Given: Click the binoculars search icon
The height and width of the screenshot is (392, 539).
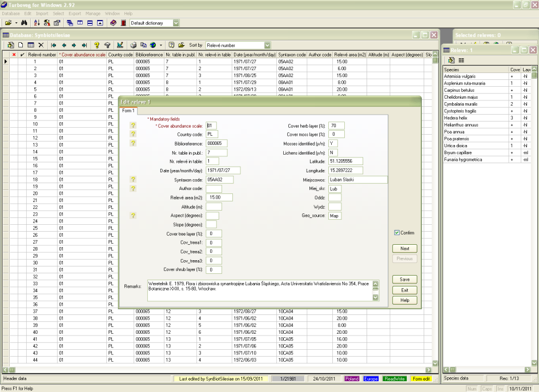Looking at the screenshot, I should coord(24,23).
